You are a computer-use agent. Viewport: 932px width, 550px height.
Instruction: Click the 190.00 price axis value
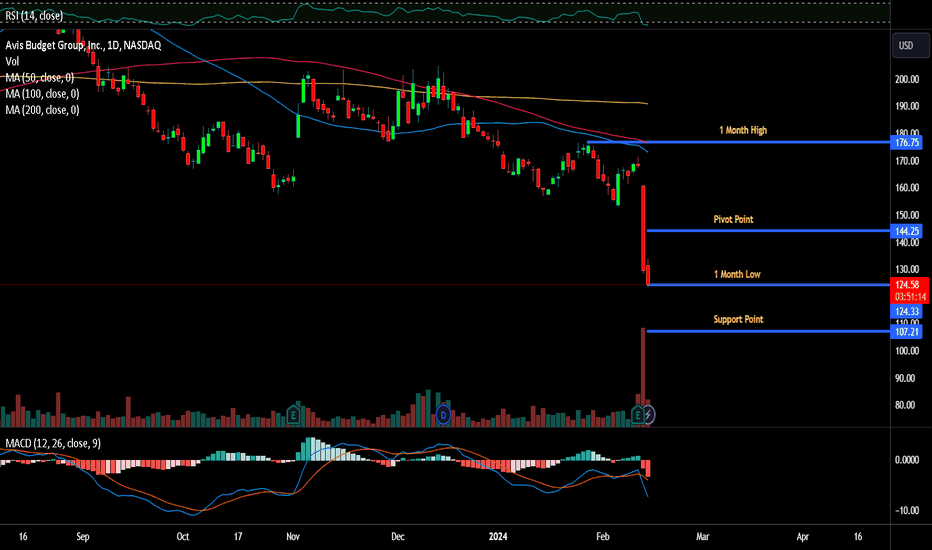pyautogui.click(x=907, y=106)
